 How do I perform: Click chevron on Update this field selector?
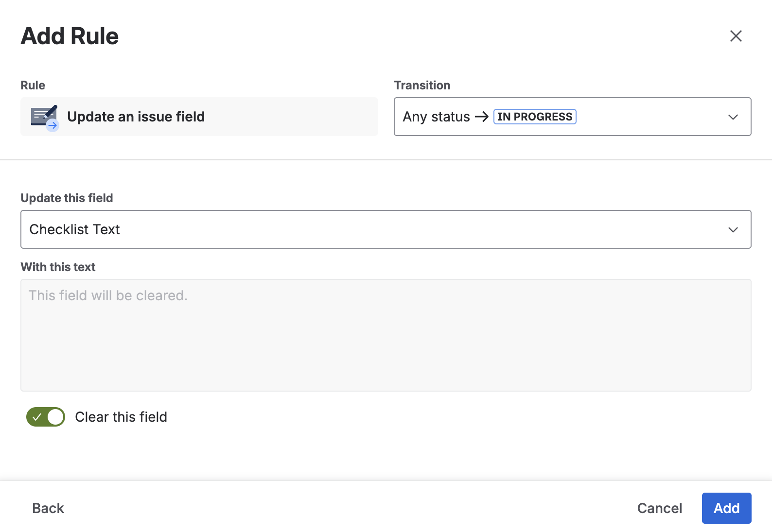733,230
